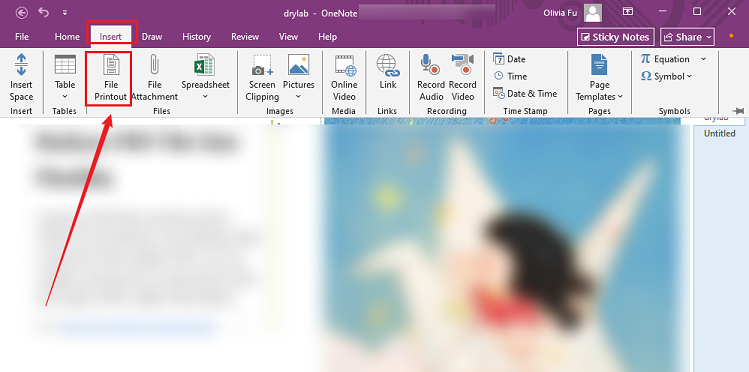This screenshot has height=372, width=749.
Task: Insert a Link
Action: point(387,72)
